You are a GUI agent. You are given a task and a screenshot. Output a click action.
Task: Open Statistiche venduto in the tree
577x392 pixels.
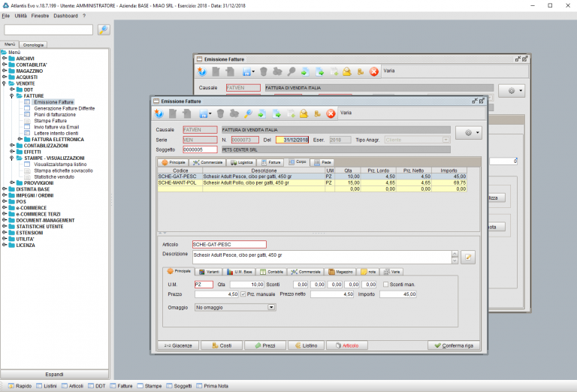(54, 177)
